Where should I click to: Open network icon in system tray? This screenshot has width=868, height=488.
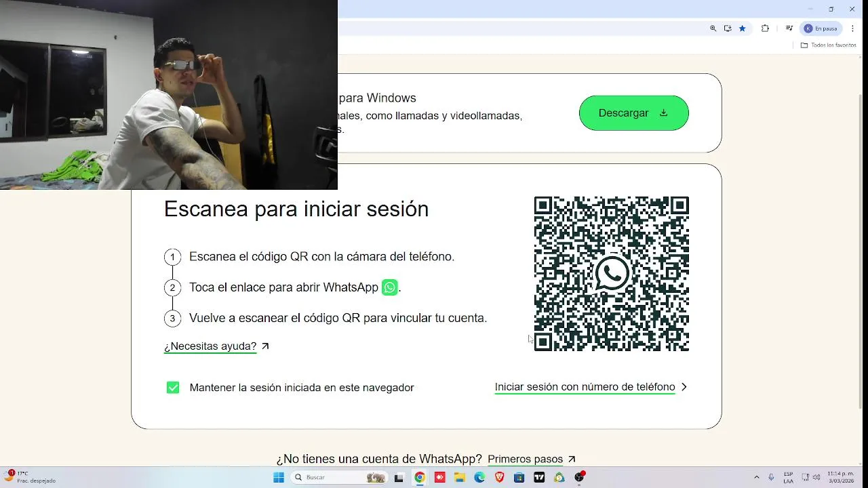click(806, 477)
